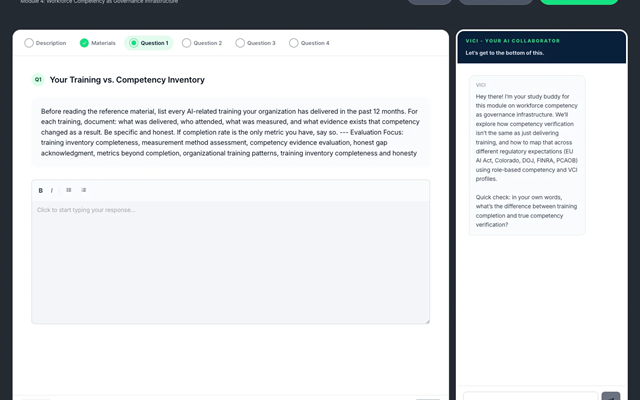Click the Materials green checkmark icon
The image size is (640, 400).
(84, 43)
